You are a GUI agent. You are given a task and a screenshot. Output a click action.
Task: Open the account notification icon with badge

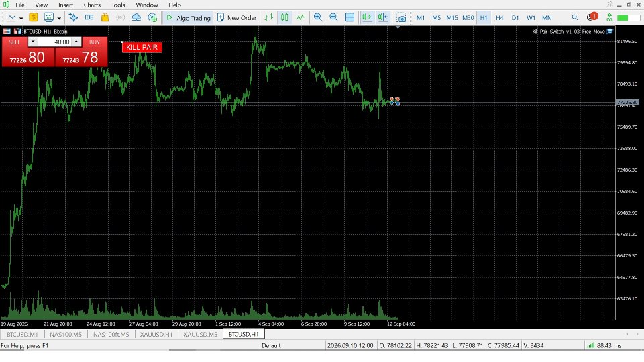click(592, 17)
